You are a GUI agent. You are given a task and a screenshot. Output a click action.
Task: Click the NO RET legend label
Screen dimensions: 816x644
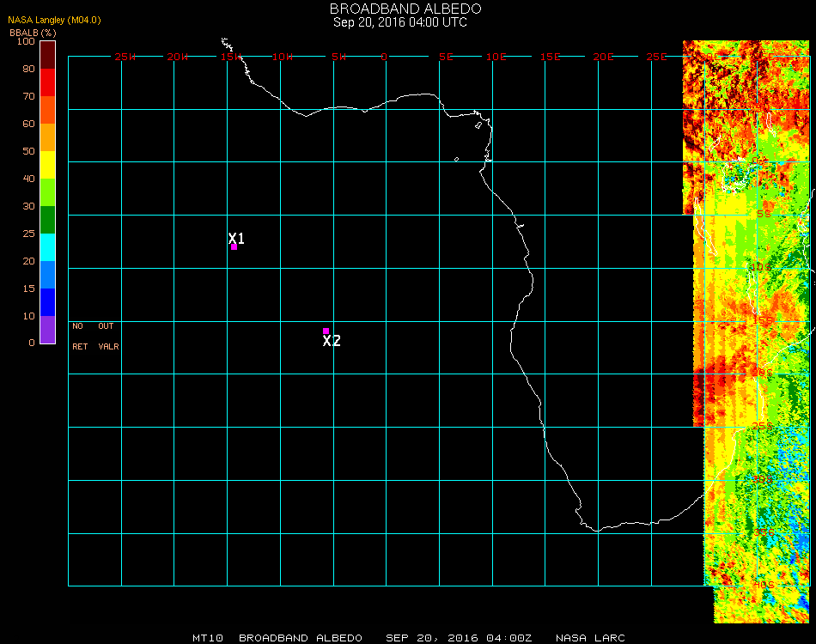(x=80, y=336)
